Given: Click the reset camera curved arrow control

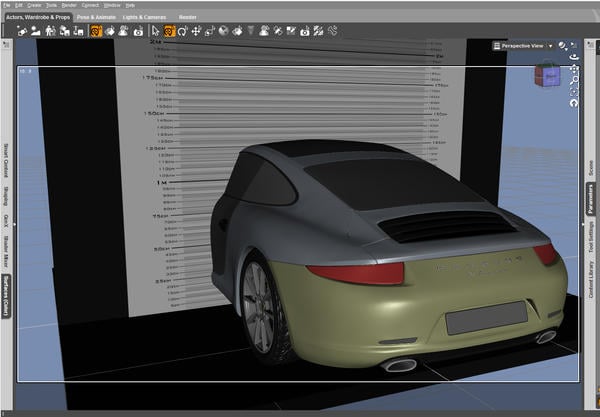Looking at the screenshot, I should click(574, 103).
